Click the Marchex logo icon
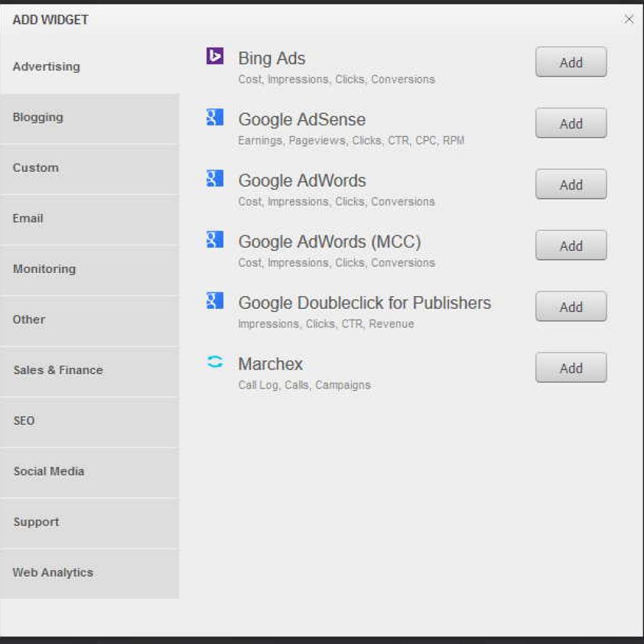 (215, 362)
